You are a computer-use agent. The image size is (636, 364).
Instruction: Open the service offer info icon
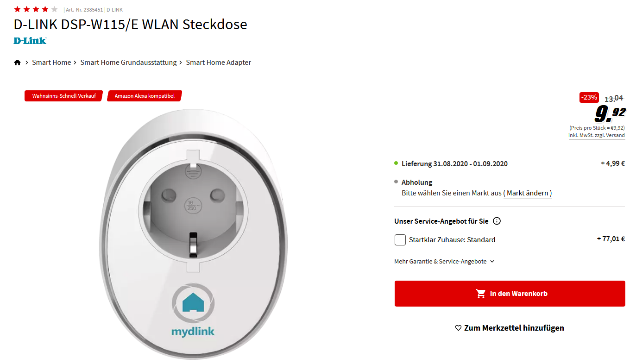pos(497,221)
